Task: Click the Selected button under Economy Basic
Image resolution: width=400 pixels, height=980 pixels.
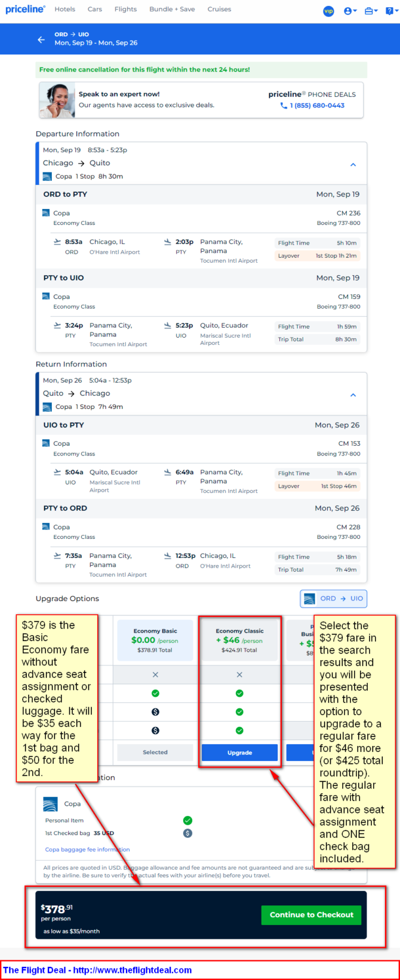Action: pyautogui.click(x=155, y=753)
